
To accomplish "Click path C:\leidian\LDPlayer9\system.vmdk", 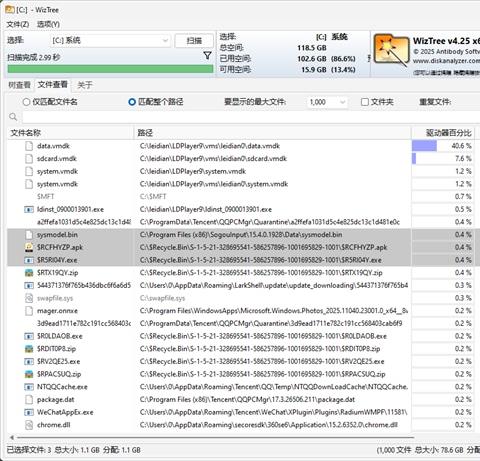I will 193,171.
